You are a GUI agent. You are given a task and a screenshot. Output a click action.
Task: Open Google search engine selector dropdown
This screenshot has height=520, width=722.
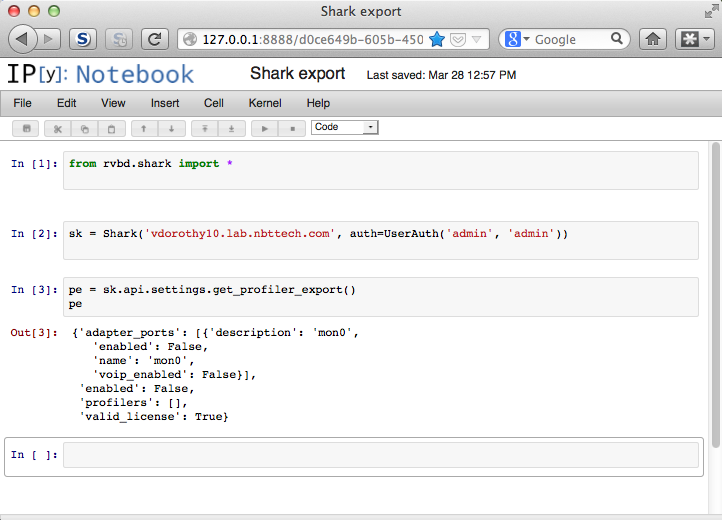517,39
